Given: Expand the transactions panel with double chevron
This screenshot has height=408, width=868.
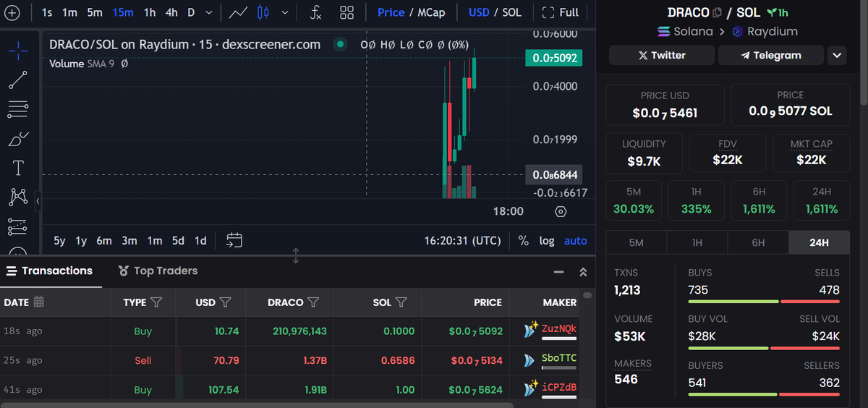Looking at the screenshot, I should (583, 272).
